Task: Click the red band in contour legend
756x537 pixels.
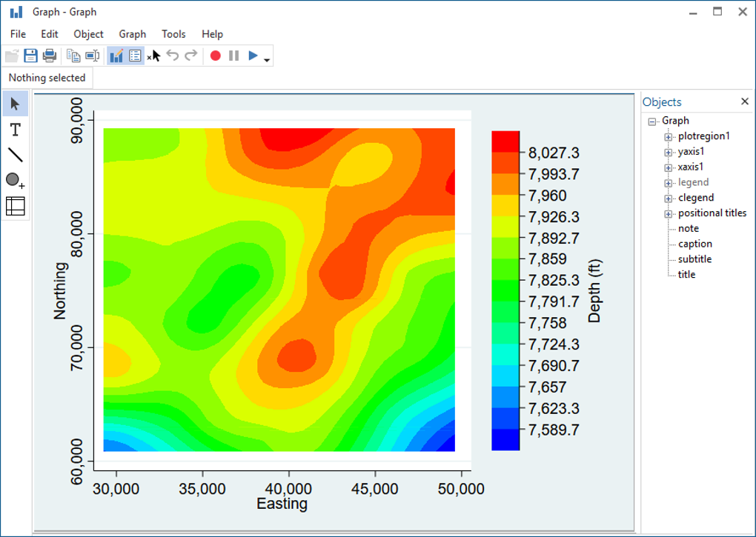Action: point(505,141)
